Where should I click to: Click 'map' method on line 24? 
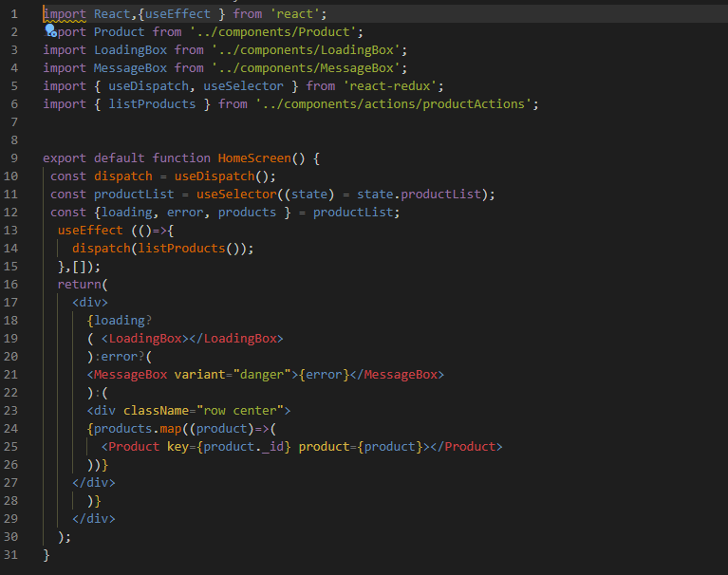(x=171, y=428)
